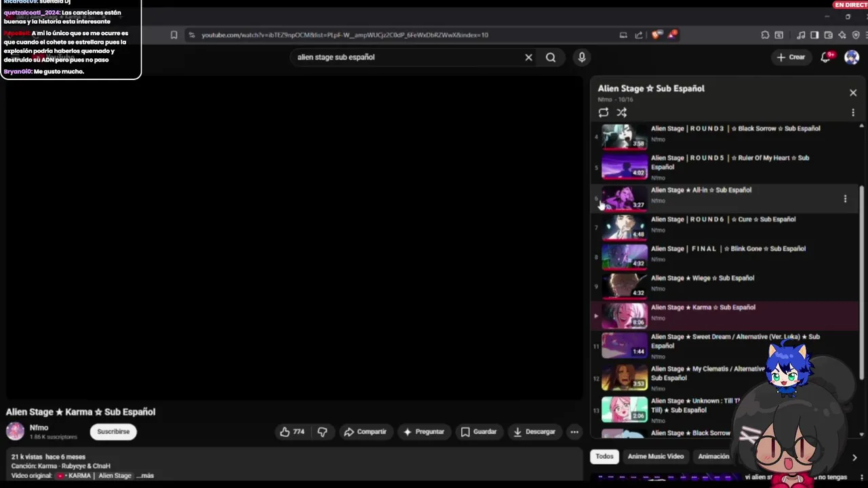868x488 pixels.
Task: Click the cast screen icon in address bar
Action: tap(623, 35)
